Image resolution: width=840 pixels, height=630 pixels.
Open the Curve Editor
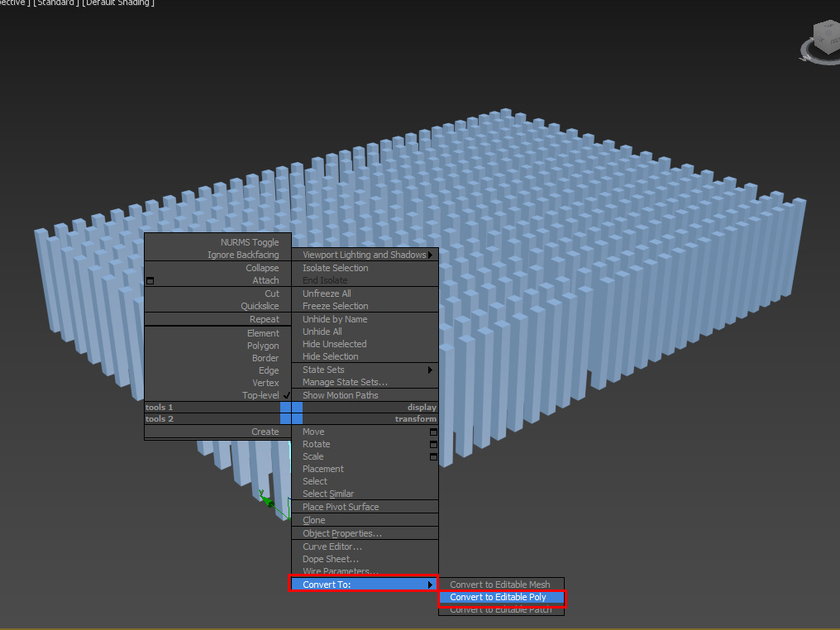(331, 546)
